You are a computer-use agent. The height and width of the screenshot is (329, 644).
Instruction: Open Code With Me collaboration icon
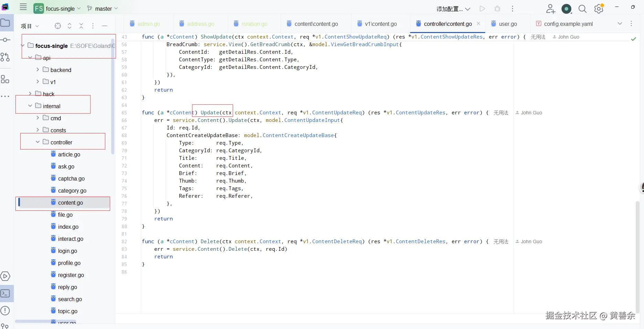coord(550,9)
